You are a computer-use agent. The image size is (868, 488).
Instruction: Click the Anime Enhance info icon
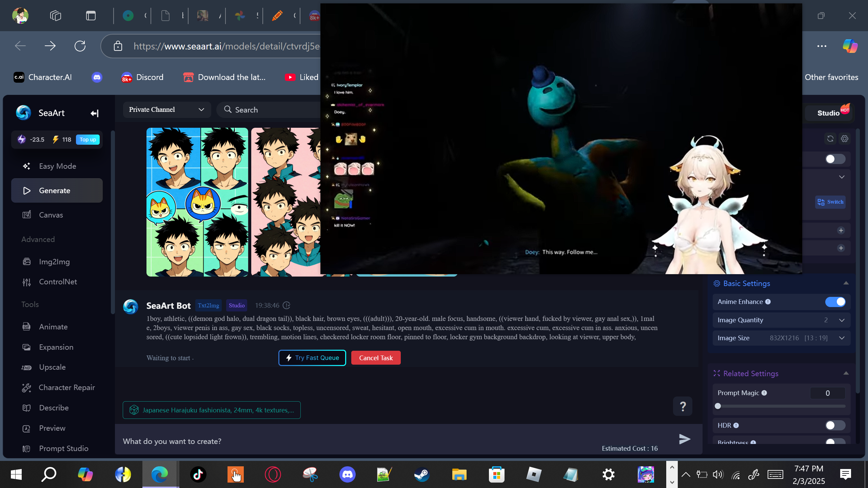768,302
